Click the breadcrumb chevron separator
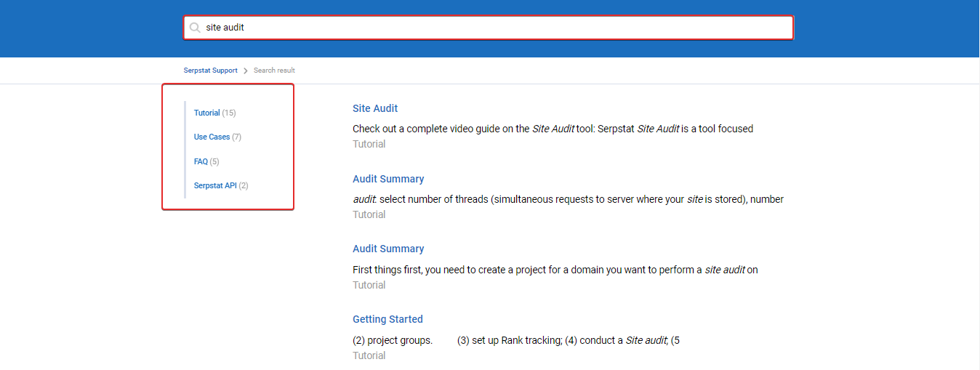 246,71
